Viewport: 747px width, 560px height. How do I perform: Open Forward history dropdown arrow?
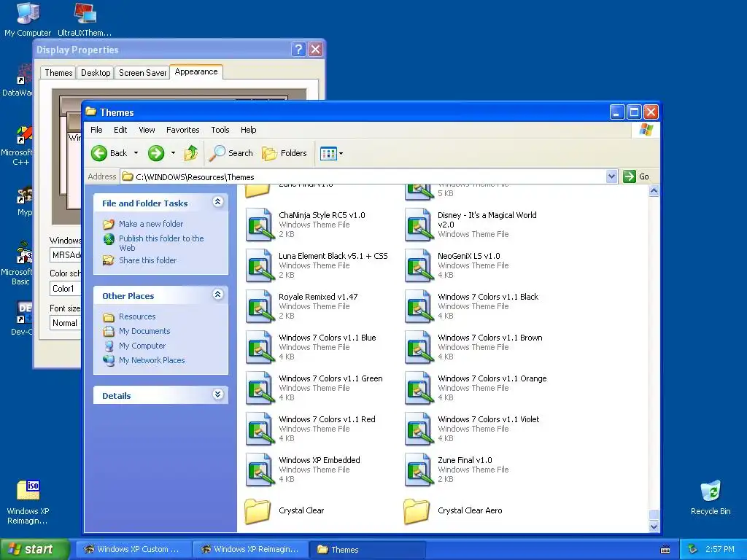173,153
